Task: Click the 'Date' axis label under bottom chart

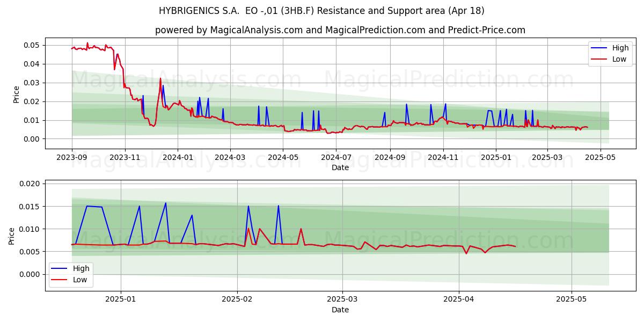Action: coord(340,310)
